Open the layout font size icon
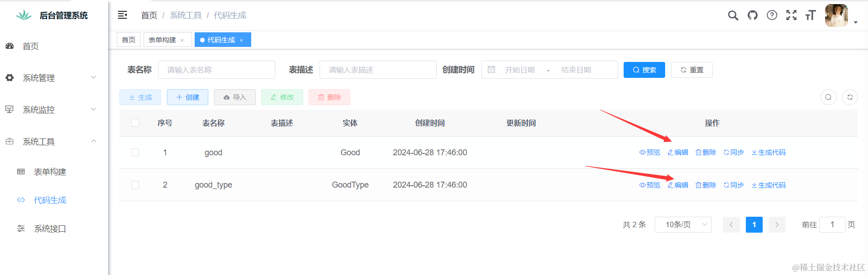The width and height of the screenshot is (868, 275). tap(810, 15)
